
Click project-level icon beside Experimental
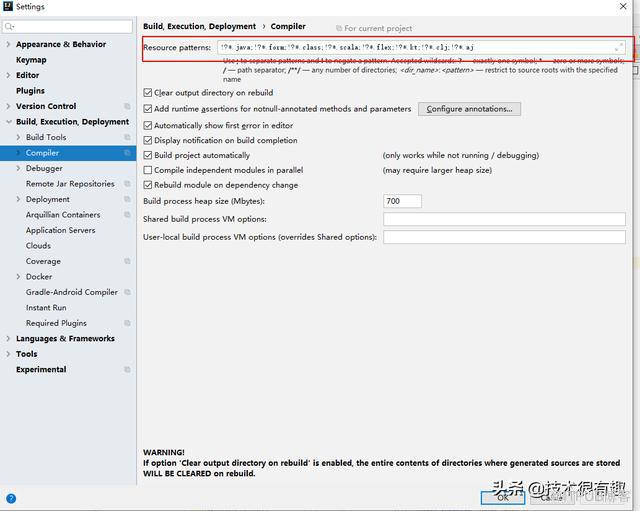pyautogui.click(x=127, y=369)
